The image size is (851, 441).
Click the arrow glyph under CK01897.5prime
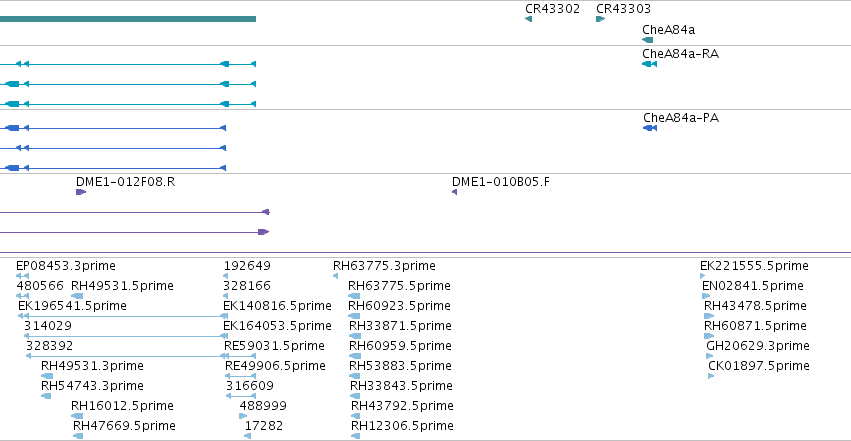pos(711,376)
